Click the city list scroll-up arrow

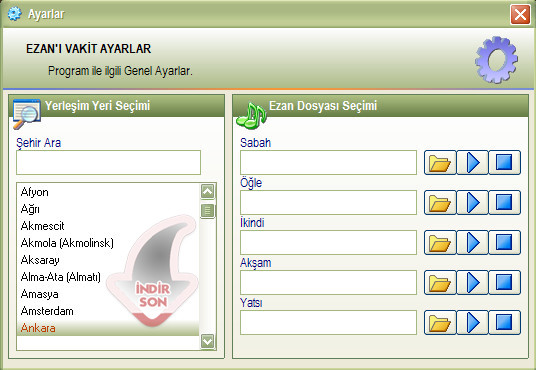[207, 191]
